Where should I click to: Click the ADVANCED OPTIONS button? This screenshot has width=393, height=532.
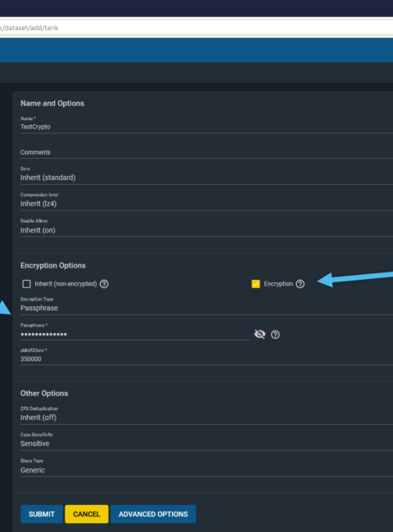point(153,514)
